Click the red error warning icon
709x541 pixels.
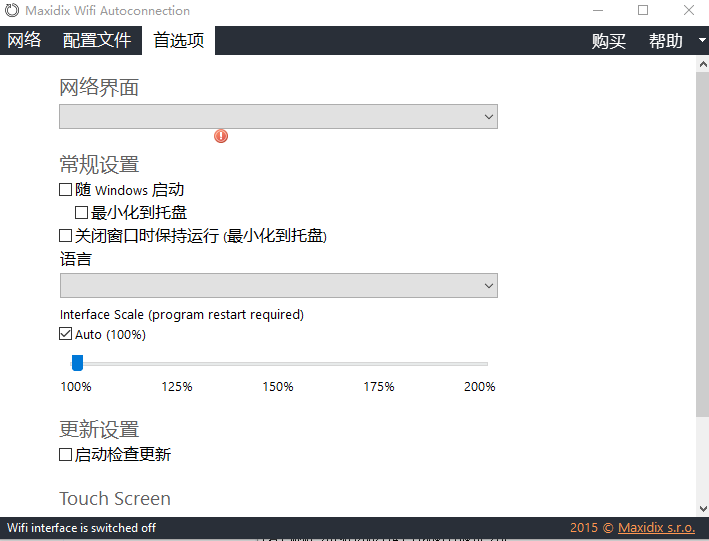(x=221, y=136)
